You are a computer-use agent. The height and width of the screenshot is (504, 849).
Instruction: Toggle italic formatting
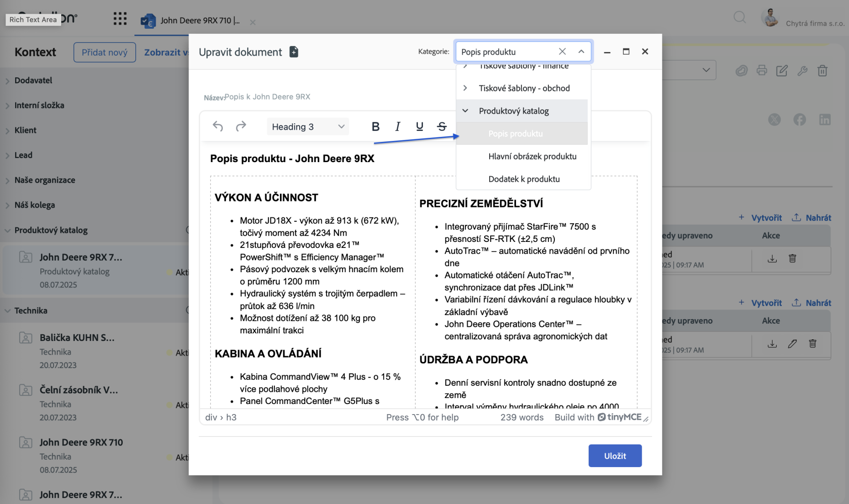coord(398,126)
